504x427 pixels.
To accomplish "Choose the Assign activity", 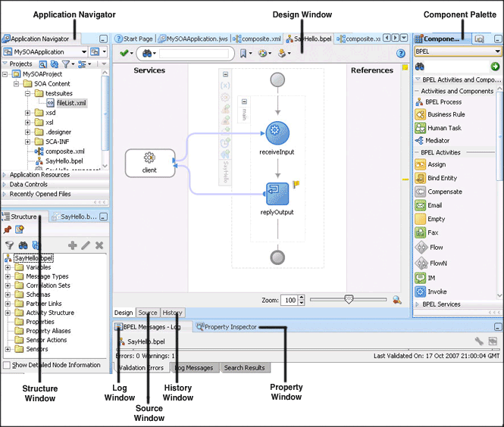I will (430, 164).
